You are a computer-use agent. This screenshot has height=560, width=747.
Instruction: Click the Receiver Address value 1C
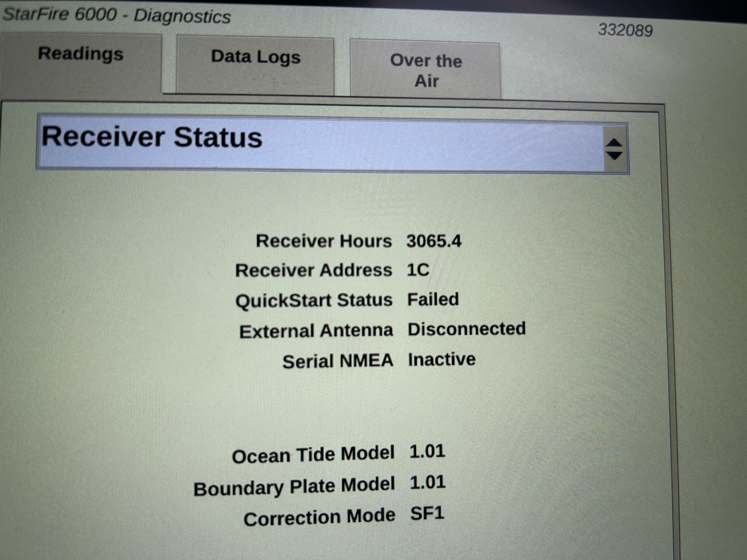[x=418, y=270]
